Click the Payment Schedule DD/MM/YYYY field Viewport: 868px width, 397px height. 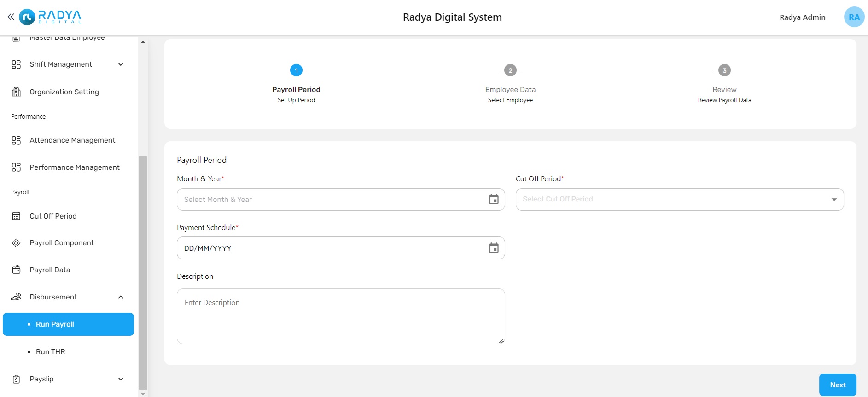pyautogui.click(x=341, y=248)
